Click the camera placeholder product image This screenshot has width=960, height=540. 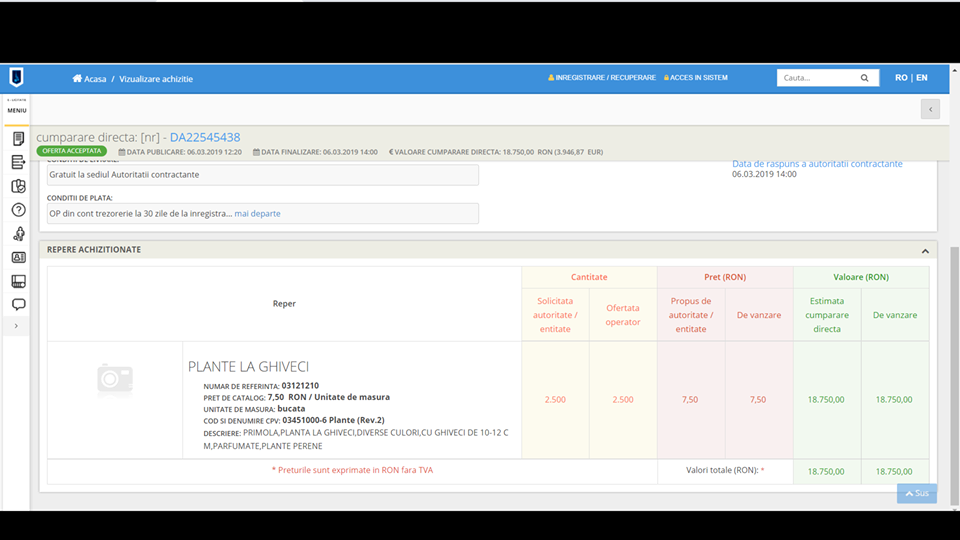[x=115, y=378]
